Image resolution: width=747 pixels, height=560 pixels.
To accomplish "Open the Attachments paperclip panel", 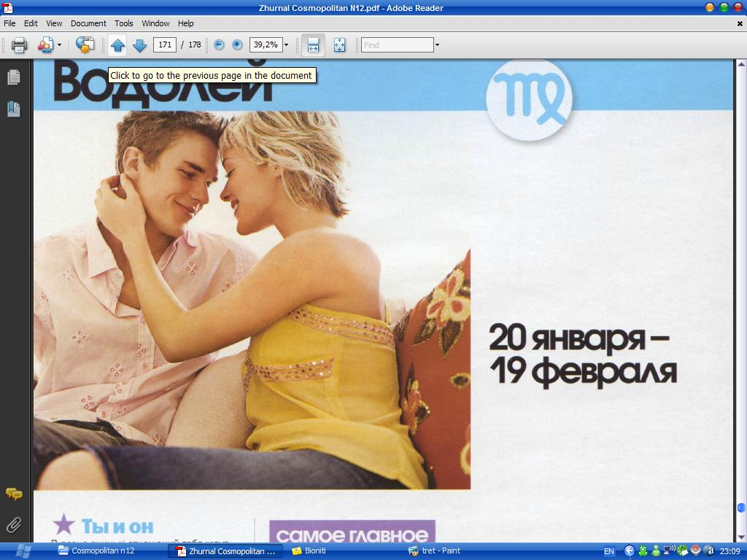I will 14,525.
